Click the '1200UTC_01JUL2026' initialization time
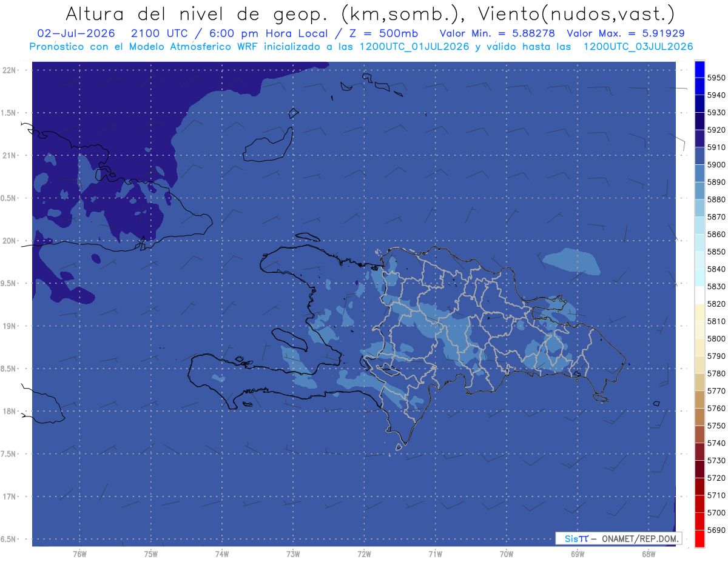The height and width of the screenshot is (562, 728). coord(414,47)
